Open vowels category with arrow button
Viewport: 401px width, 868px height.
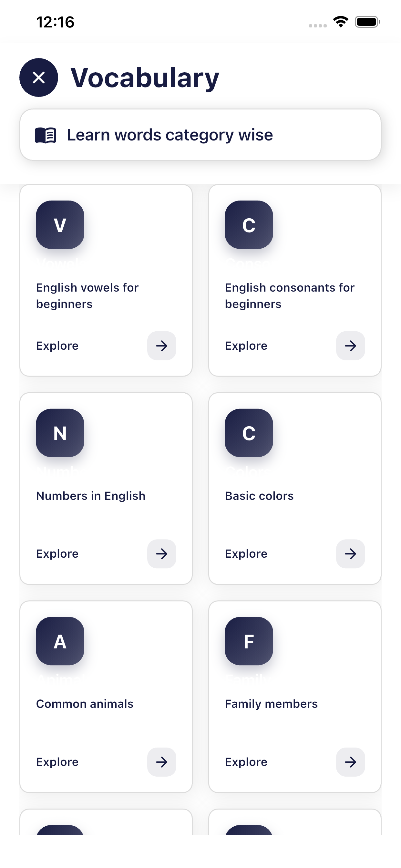[162, 346]
